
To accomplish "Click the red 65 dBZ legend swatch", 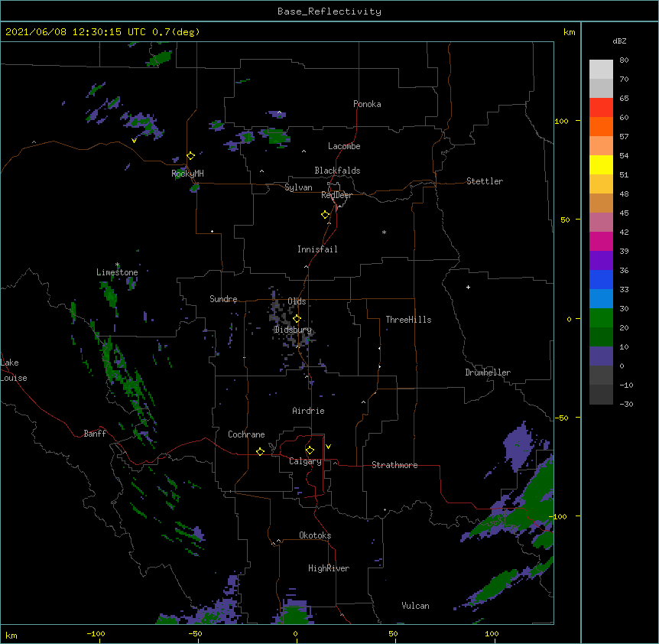I will [601, 108].
